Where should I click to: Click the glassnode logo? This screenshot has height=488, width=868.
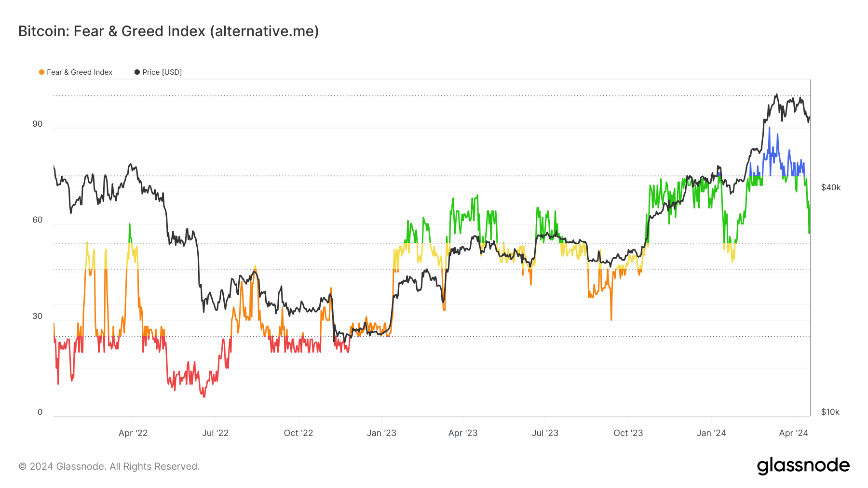(x=803, y=466)
